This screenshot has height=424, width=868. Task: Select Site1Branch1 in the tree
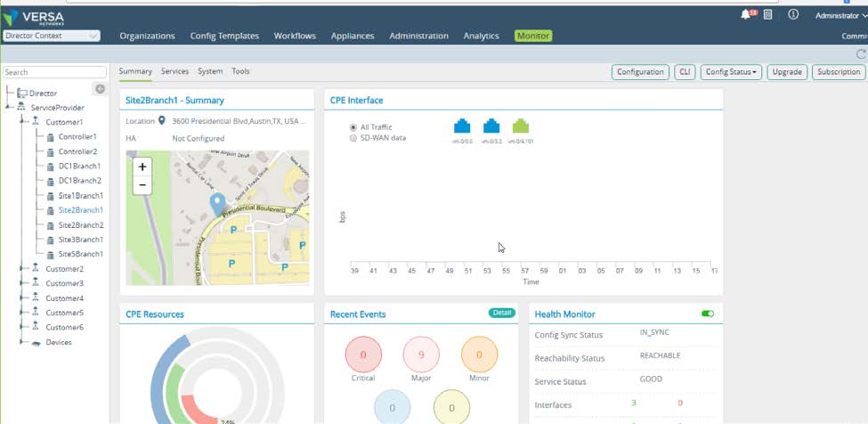81,195
